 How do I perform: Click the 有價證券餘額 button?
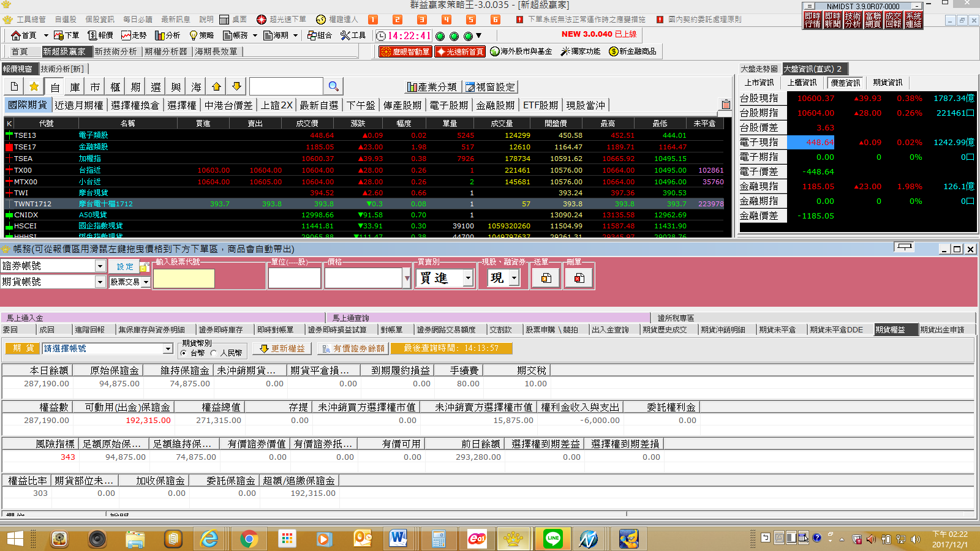pyautogui.click(x=353, y=348)
